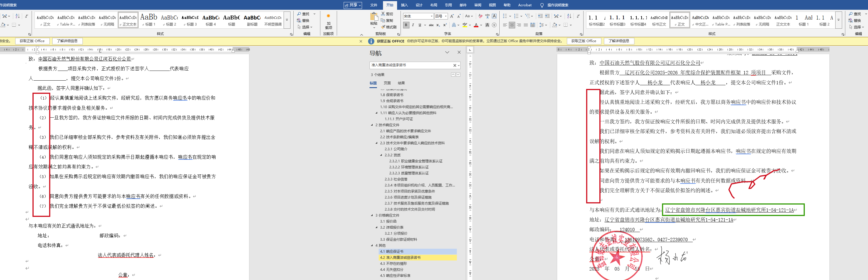Switch to the 页面 tab in Navigation pane
868x280 pixels.
[x=387, y=83]
